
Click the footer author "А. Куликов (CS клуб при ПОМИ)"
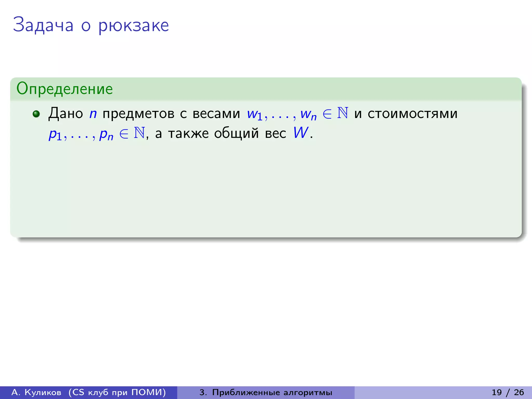89,392
